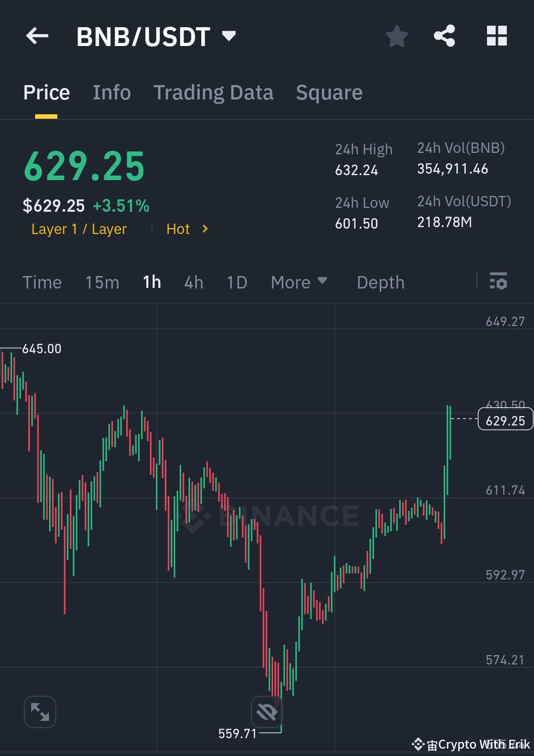Switch chart interval to 1D

[236, 282]
